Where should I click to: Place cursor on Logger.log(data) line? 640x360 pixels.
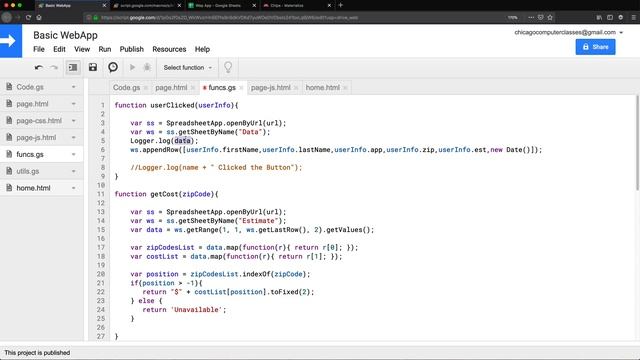click(x=164, y=141)
